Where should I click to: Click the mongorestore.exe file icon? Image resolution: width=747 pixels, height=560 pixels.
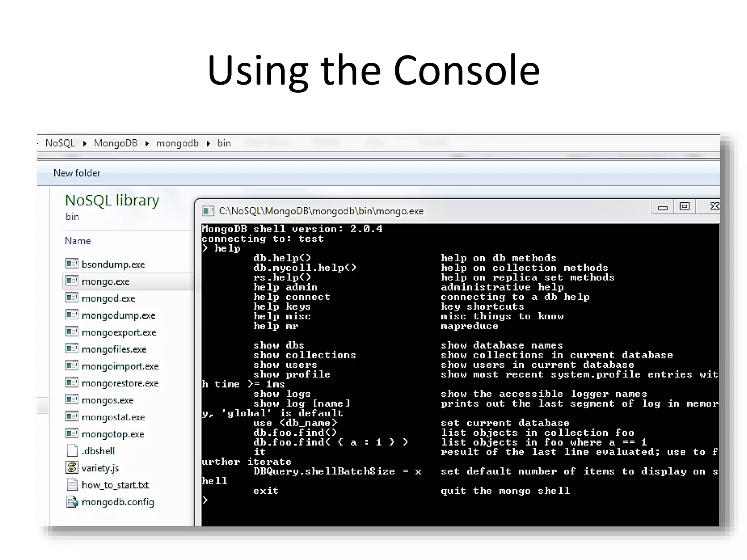pos(72,382)
